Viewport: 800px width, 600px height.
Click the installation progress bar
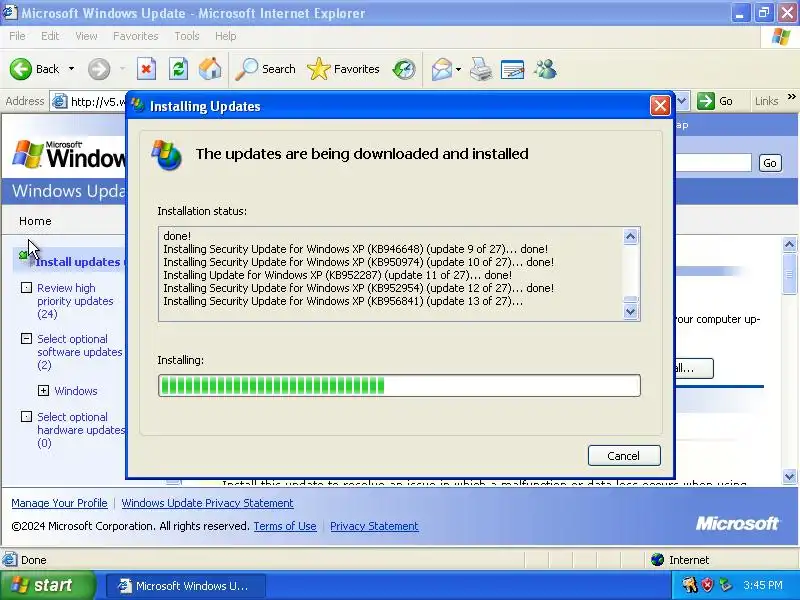click(399, 385)
